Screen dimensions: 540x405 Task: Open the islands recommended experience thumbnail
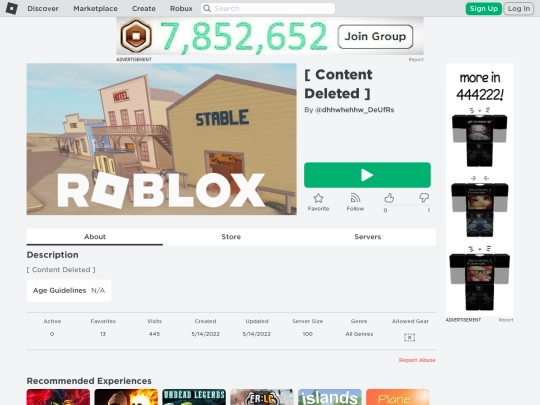[x=330, y=397]
